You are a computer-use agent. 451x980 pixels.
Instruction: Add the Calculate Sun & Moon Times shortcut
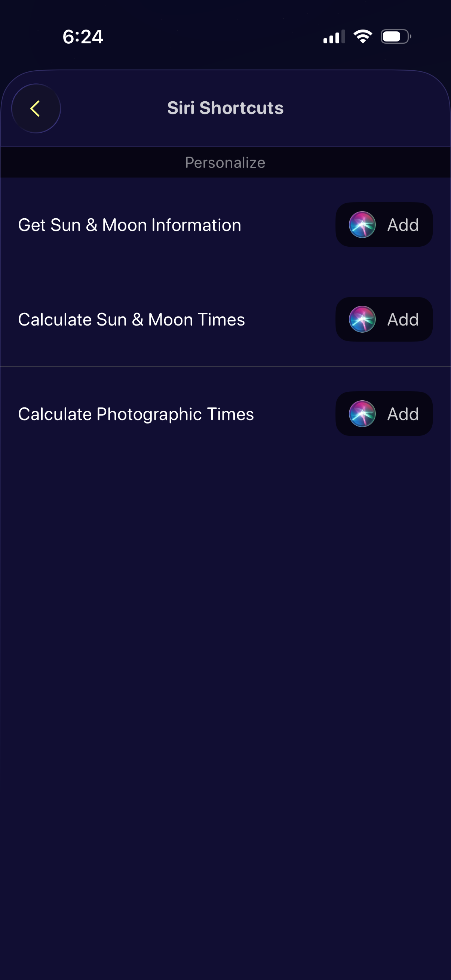403,320
